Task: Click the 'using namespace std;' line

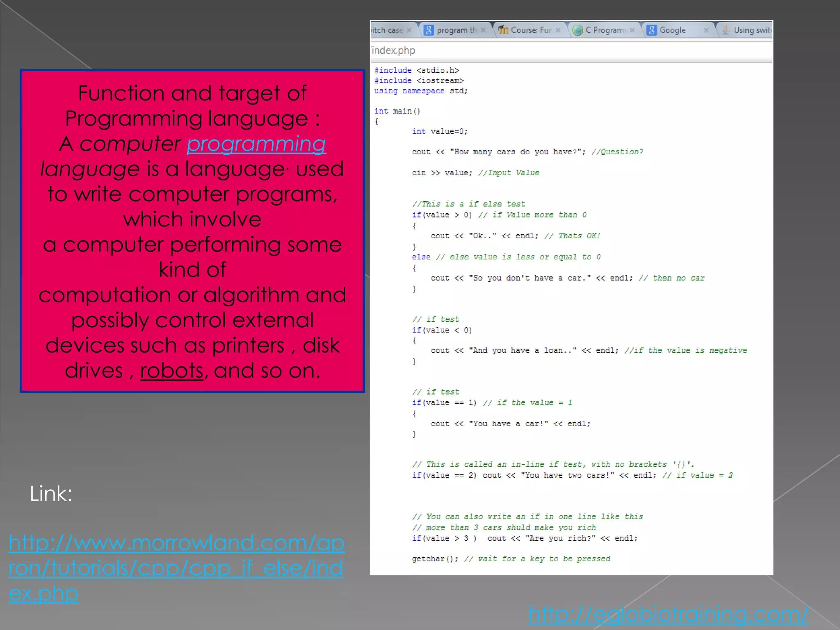Action: 421,91
